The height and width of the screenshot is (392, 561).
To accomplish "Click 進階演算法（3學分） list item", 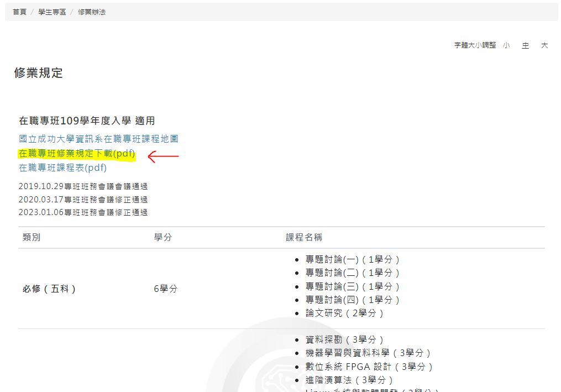I will (349, 380).
